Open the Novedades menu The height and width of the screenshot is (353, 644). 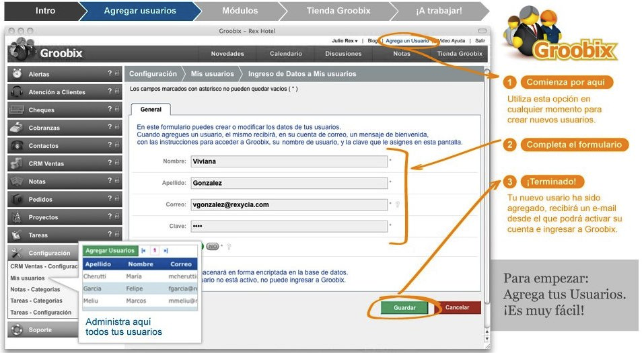tap(227, 54)
